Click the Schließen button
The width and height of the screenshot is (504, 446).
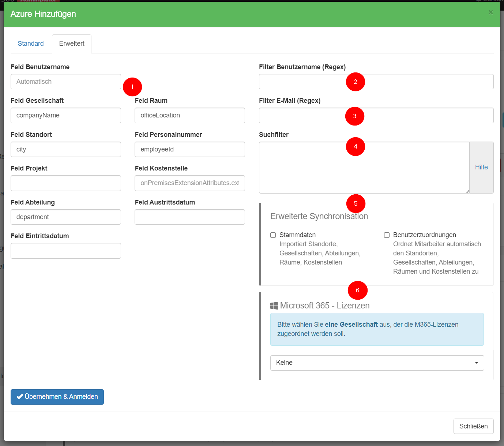473,426
